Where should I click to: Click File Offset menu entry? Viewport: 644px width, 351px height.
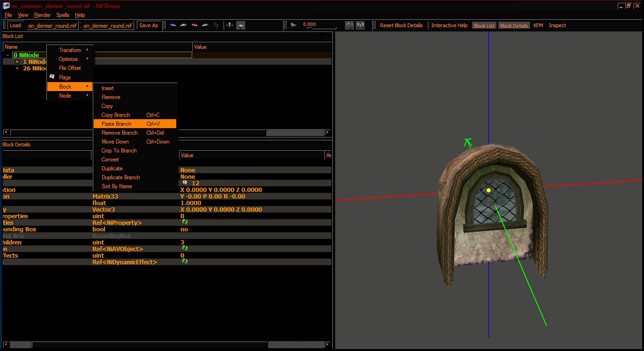(70, 68)
